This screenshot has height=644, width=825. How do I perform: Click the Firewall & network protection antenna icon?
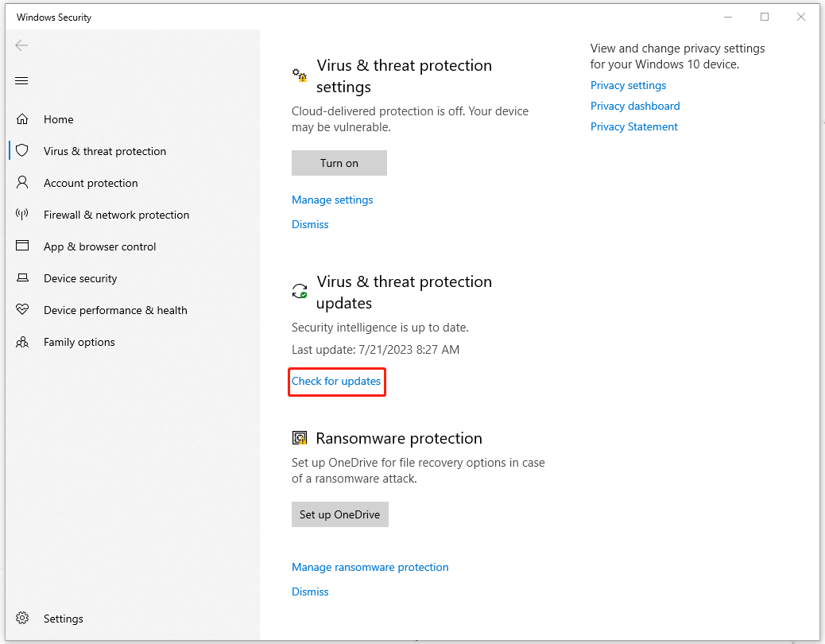(22, 215)
